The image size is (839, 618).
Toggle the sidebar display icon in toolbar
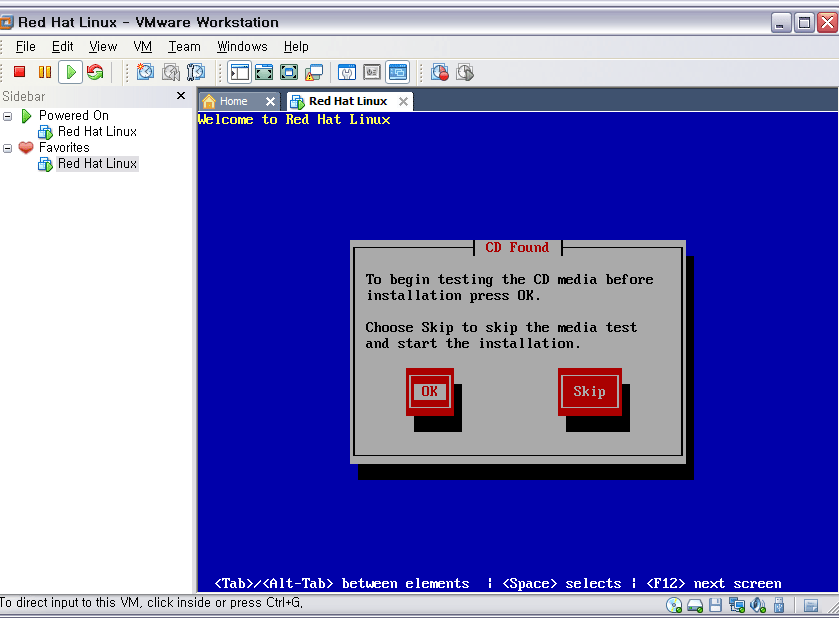[239, 72]
